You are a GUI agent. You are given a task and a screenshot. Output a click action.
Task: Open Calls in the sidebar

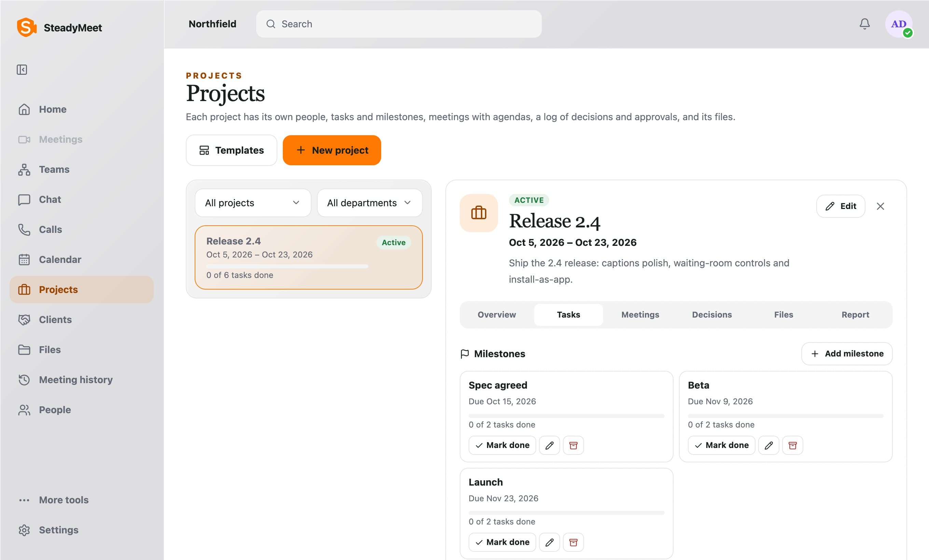pyautogui.click(x=81, y=229)
